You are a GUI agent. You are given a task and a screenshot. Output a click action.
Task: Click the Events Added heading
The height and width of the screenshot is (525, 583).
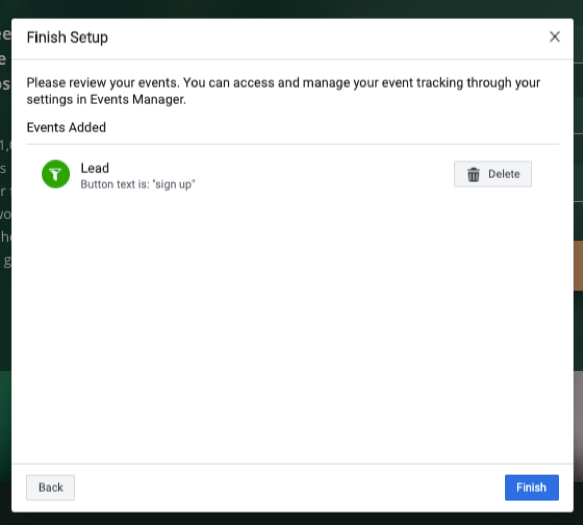click(66, 128)
